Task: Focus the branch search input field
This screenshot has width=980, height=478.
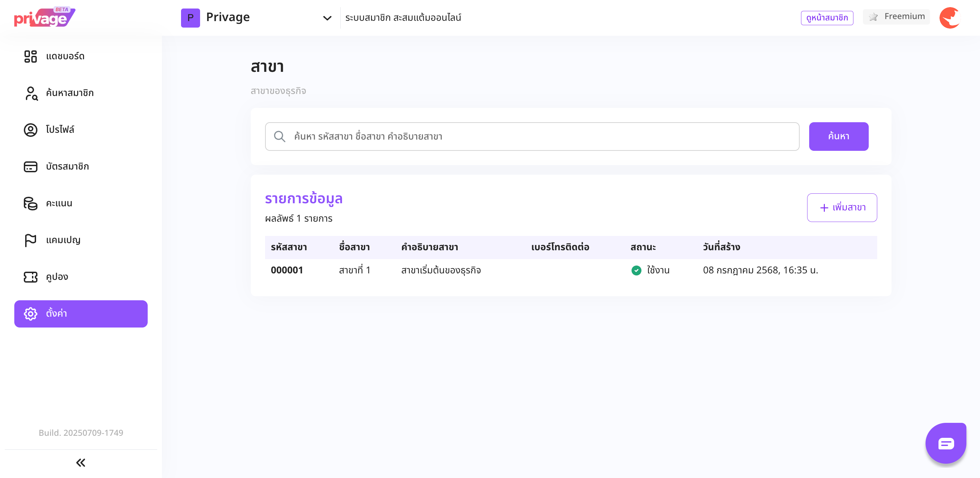Action: [532, 137]
